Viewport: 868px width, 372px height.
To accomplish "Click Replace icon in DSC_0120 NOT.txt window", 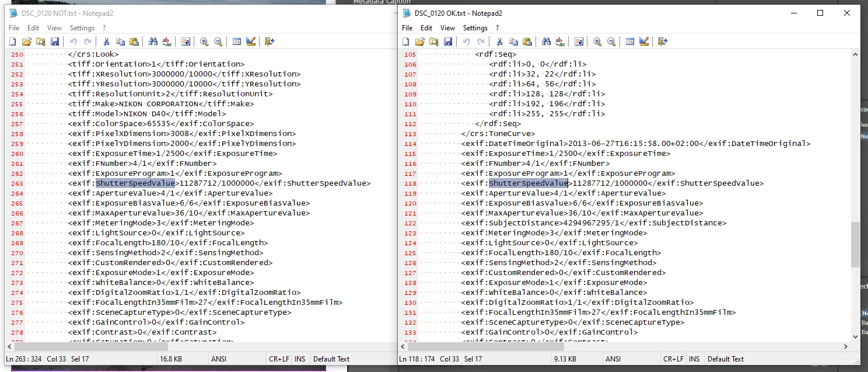I will [x=167, y=41].
